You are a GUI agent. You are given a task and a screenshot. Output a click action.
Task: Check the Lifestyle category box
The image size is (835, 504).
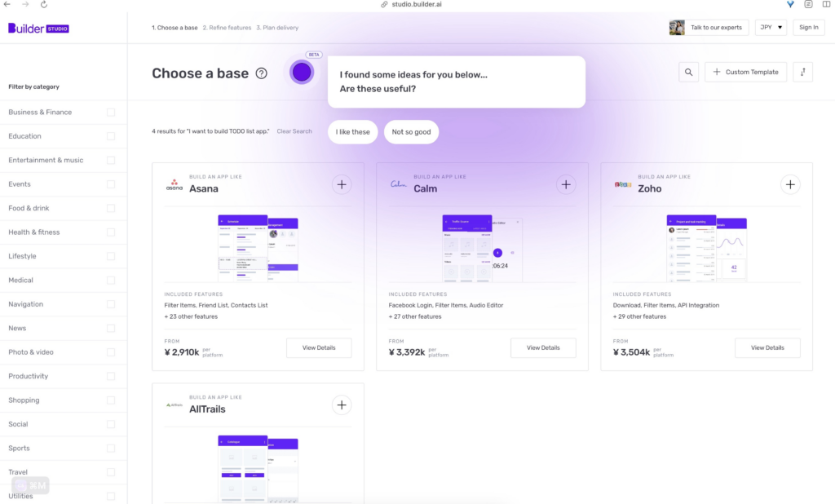coord(111,256)
